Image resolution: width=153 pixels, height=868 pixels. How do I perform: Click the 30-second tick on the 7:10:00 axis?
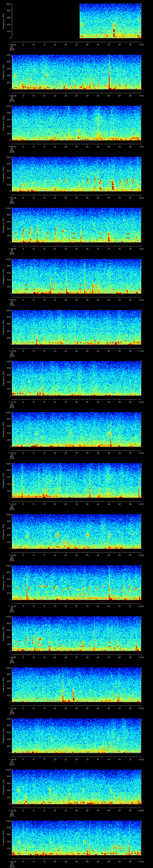tap(77, 351)
